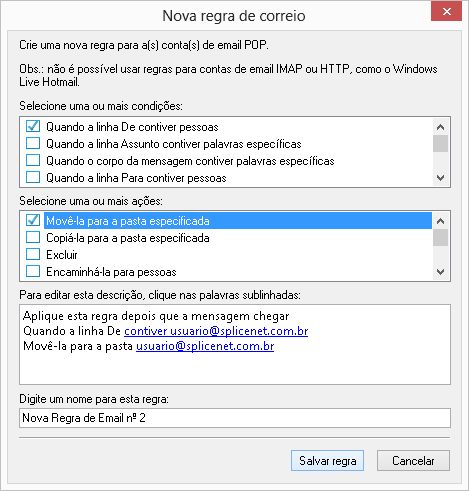Check 'Copiá-la para a pasta especificada'

(33, 238)
